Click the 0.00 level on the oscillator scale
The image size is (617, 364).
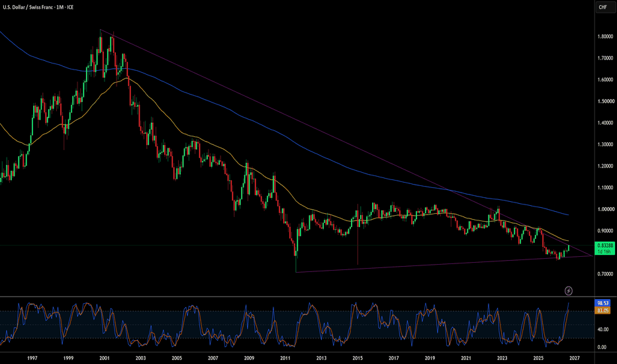[x=602, y=347]
